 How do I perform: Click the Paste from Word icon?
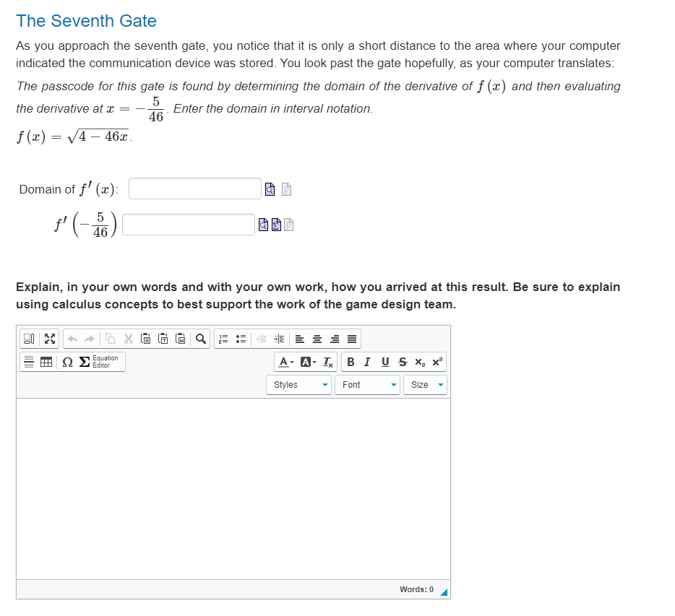coord(180,339)
